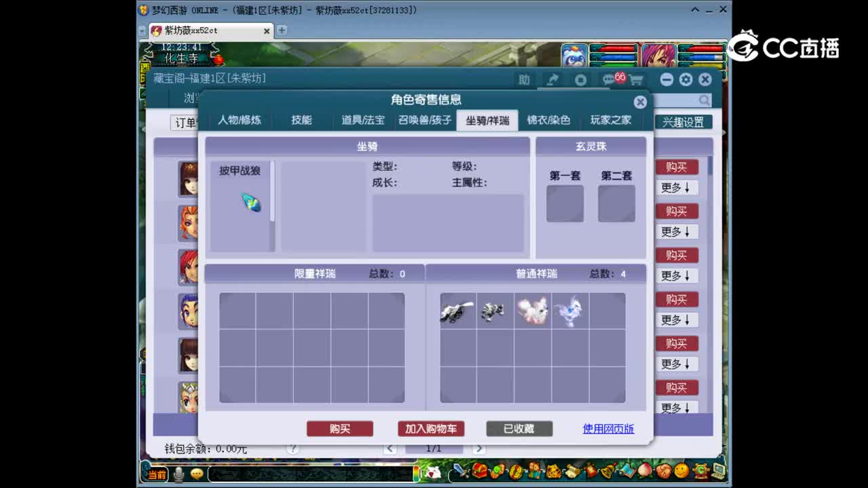Click the red health bar beside pet portrait
868x488 pixels.
point(614,48)
